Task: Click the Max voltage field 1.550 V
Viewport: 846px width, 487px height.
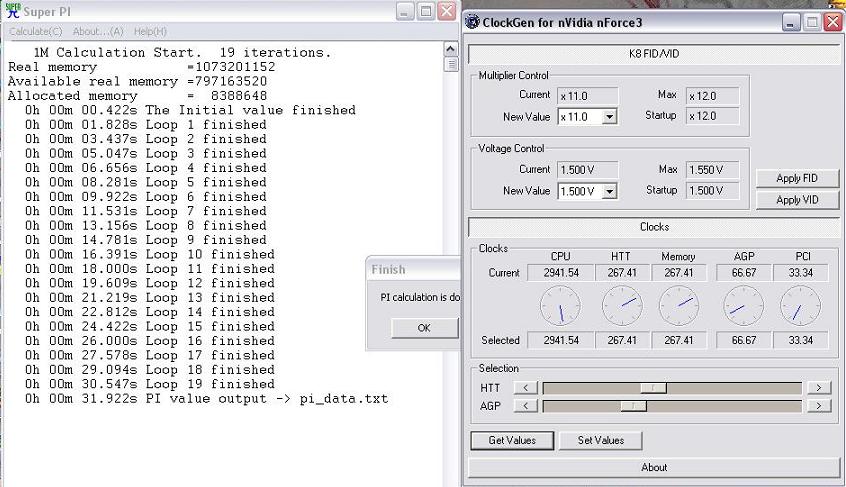Action: click(713, 170)
